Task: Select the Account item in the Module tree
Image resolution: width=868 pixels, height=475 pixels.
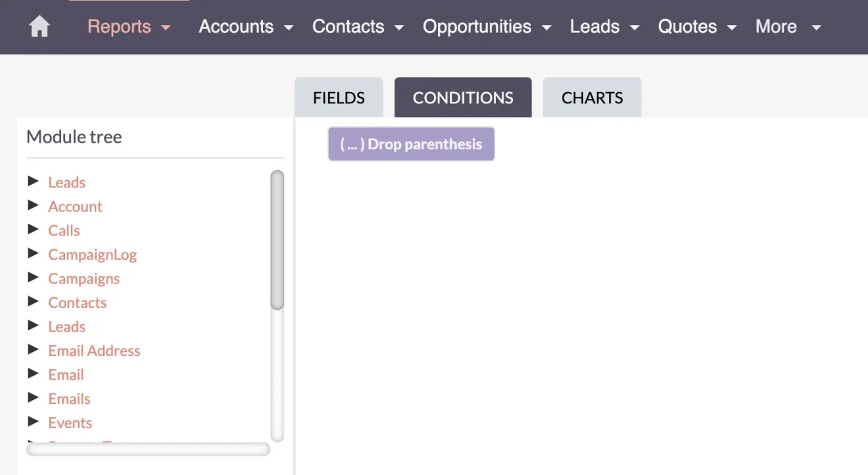Action: pyautogui.click(x=75, y=206)
